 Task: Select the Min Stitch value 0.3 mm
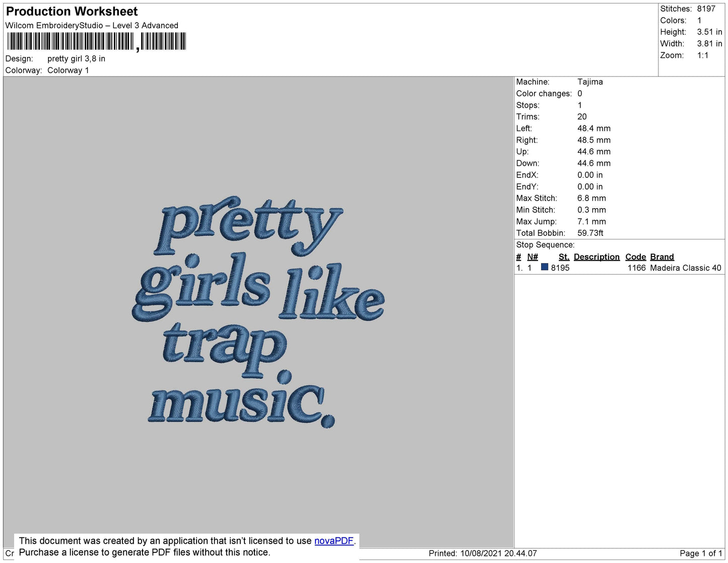[x=591, y=210]
